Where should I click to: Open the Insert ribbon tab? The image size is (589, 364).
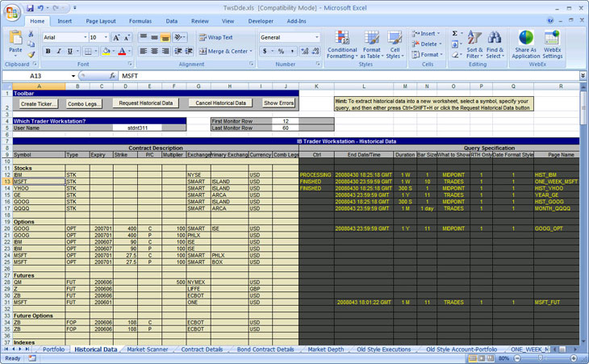(65, 21)
